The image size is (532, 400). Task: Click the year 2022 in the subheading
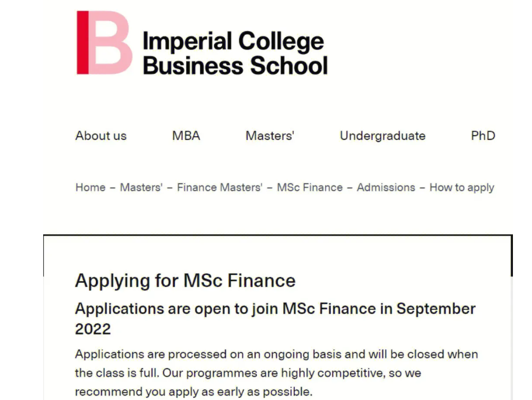pos(93,329)
